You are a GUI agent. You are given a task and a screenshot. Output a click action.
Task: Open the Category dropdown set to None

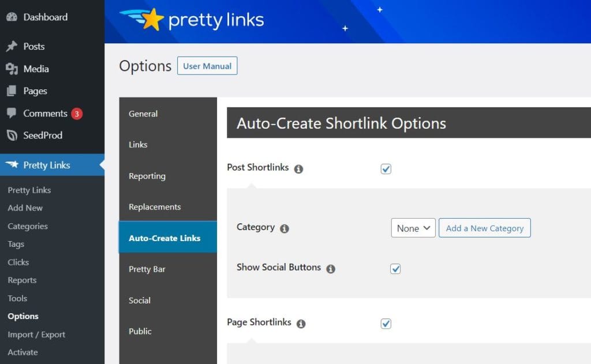tap(413, 228)
